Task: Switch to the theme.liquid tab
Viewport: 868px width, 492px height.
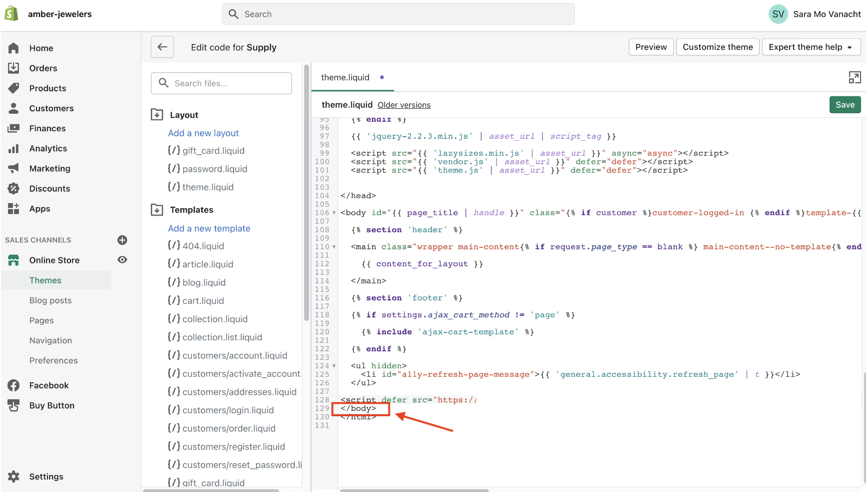Action: (352, 77)
